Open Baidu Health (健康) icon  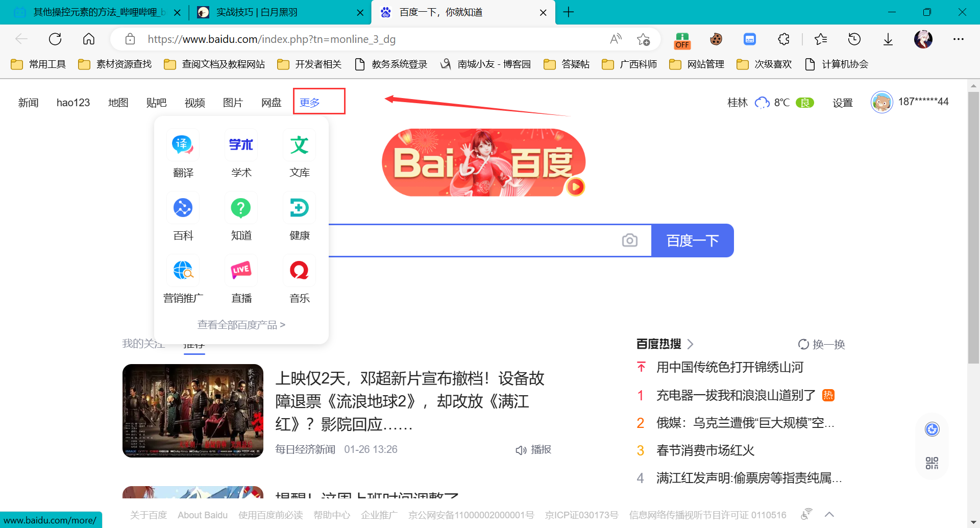point(299,208)
